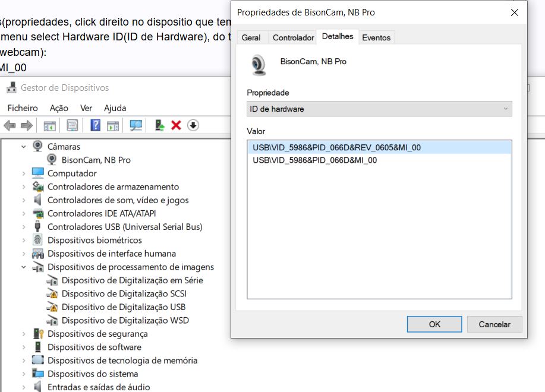Switch to the Geral tab
This screenshot has height=392, width=545.
[251, 37]
